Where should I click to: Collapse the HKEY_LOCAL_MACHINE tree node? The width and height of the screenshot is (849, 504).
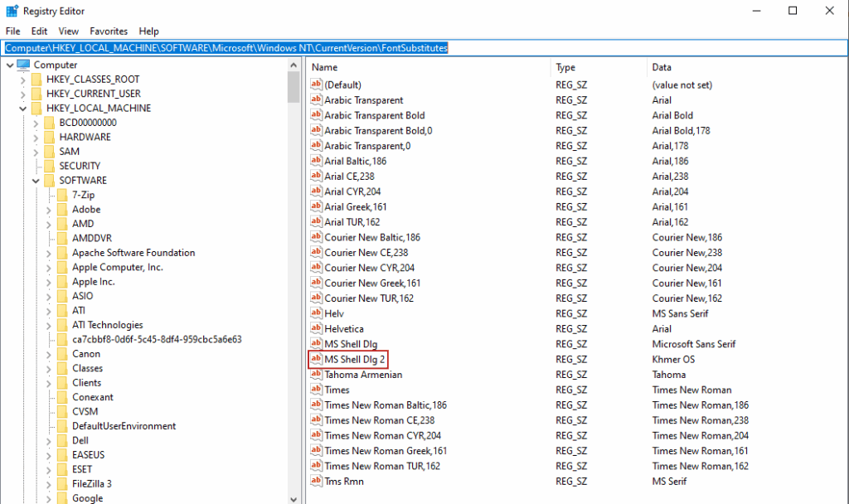(x=22, y=109)
